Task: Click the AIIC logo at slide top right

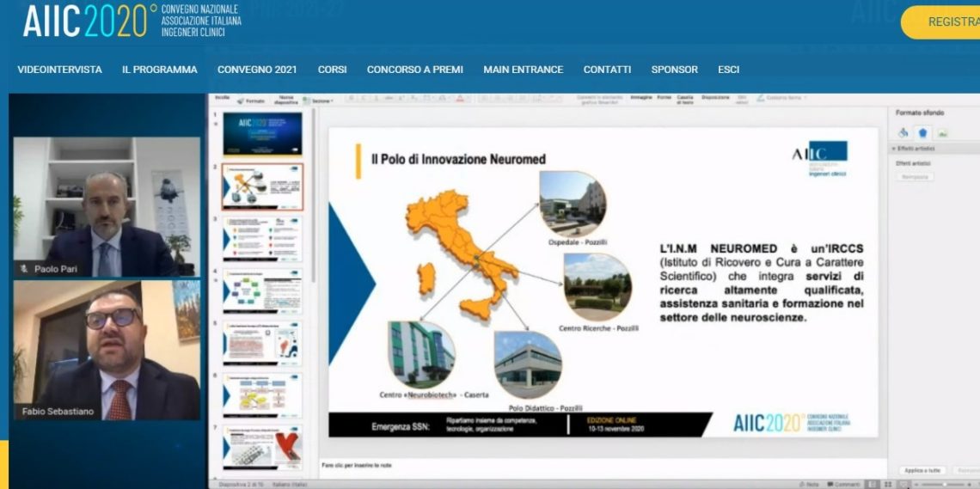Action: point(819,159)
